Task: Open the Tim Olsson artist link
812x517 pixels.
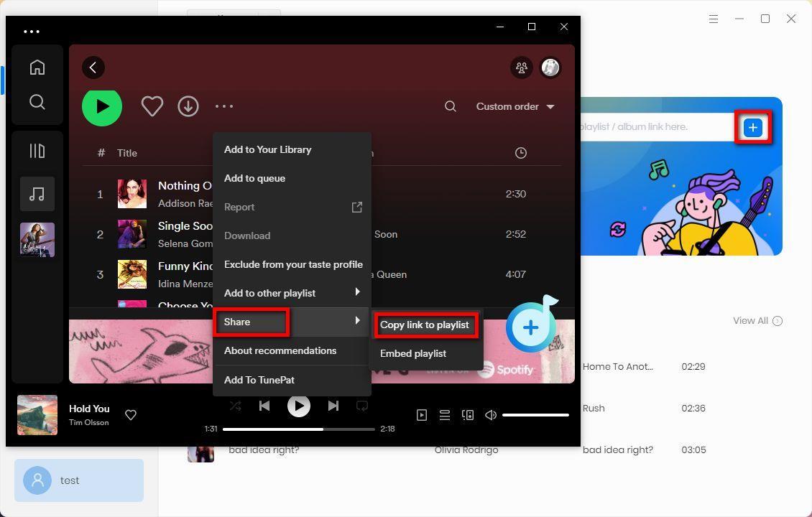Action: 89,422
